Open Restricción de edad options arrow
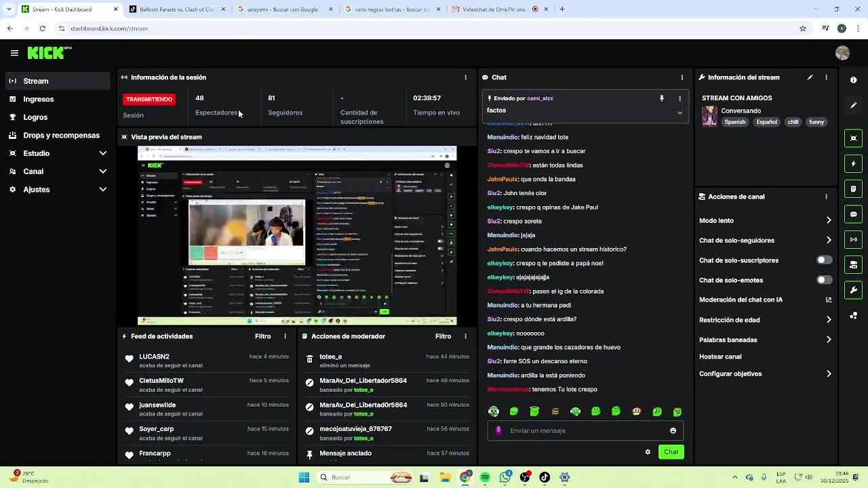Image resolution: width=868 pixels, height=488 pixels. 829,320
